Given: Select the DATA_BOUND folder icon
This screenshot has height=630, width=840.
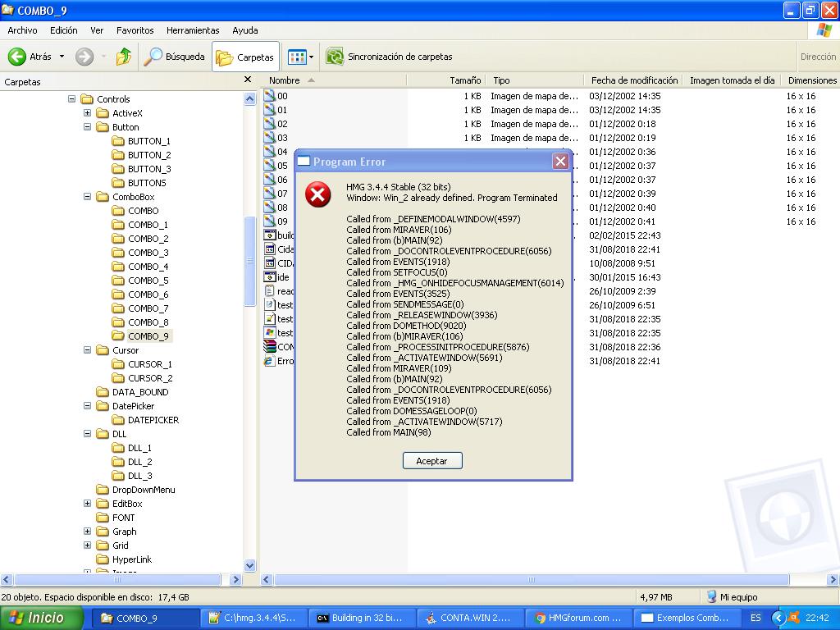Looking at the screenshot, I should pos(103,391).
